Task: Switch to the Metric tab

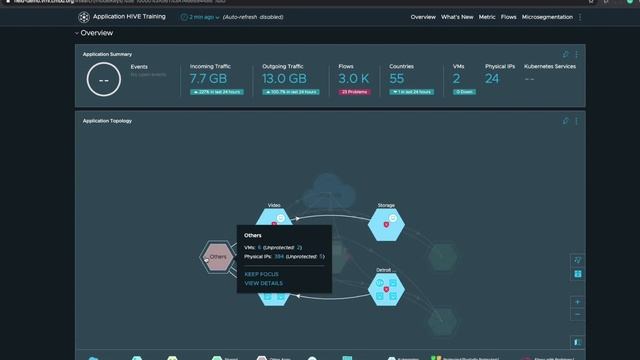Action: tap(487, 17)
